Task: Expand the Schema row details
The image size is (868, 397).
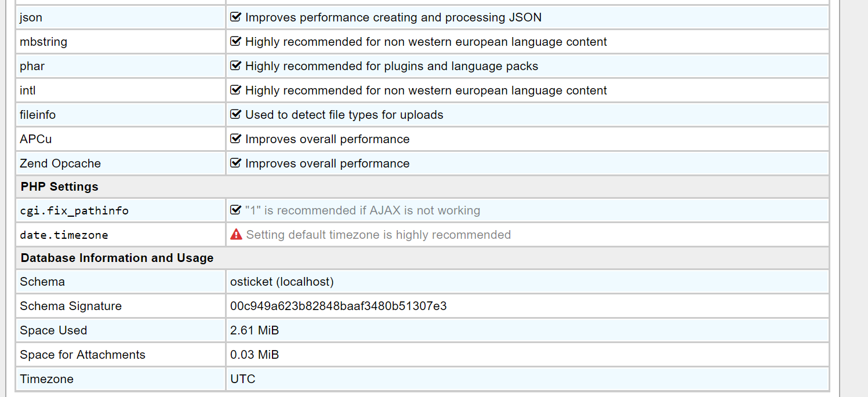Action: [x=41, y=282]
